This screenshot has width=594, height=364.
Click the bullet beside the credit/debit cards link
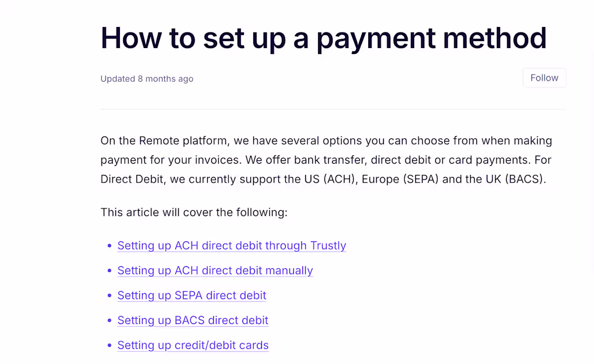tap(110, 346)
